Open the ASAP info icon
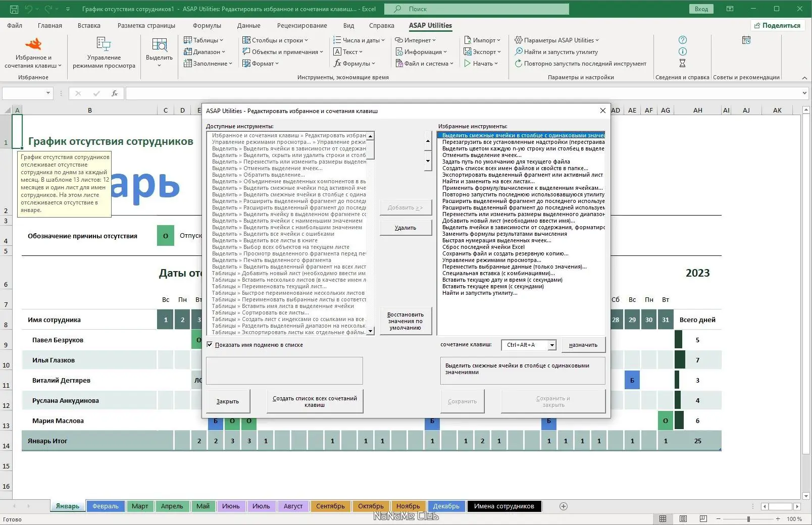 pyautogui.click(x=683, y=51)
